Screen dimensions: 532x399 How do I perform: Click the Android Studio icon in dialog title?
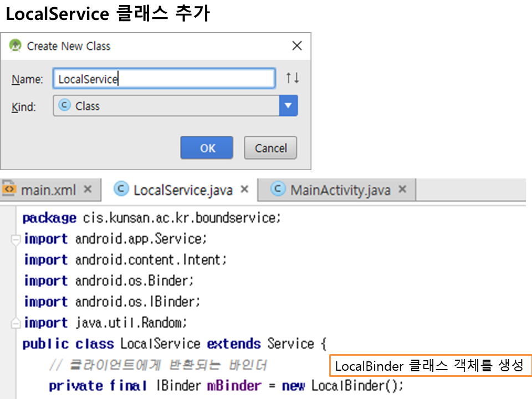[x=16, y=46]
